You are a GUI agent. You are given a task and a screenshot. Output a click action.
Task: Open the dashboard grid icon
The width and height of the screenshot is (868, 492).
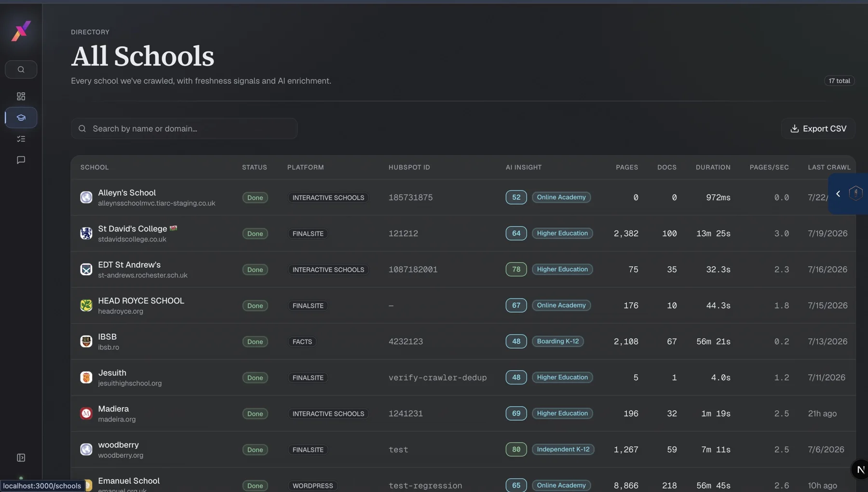tap(21, 96)
